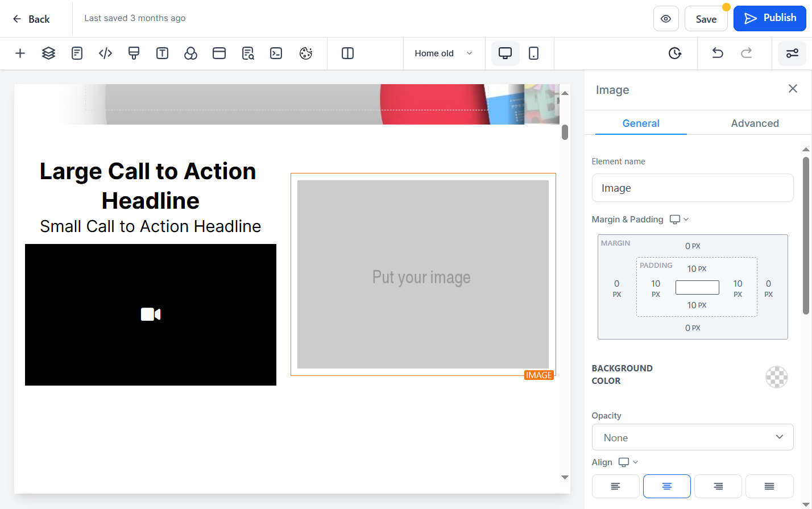Open the typography T icon
812x509 pixels.
pos(162,53)
